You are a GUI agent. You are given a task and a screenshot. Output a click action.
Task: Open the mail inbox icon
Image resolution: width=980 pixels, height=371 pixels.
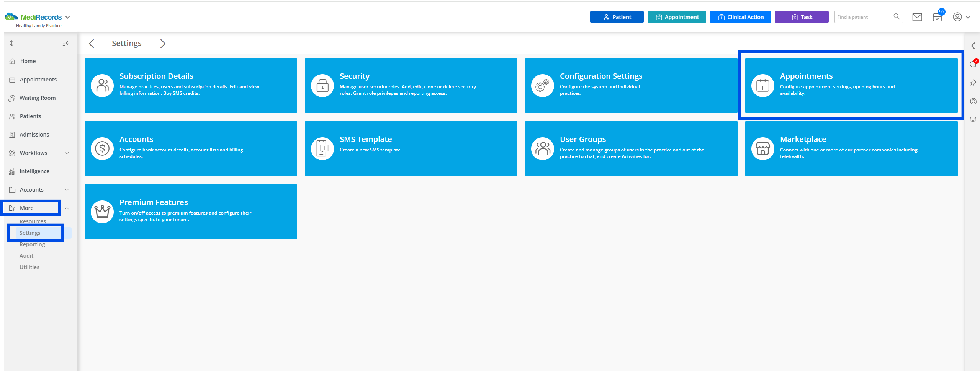tap(918, 17)
